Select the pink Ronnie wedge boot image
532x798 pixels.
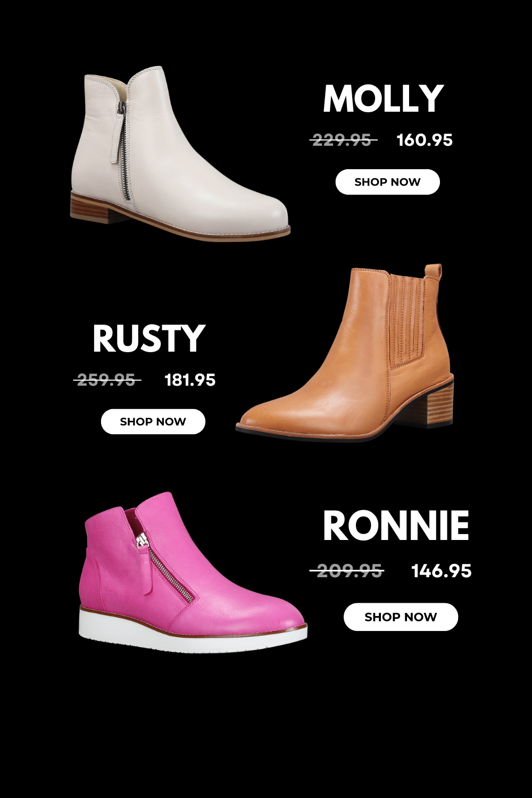(x=193, y=572)
